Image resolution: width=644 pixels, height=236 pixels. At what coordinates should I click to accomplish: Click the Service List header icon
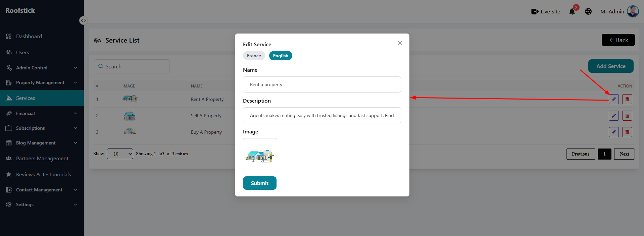click(97, 40)
